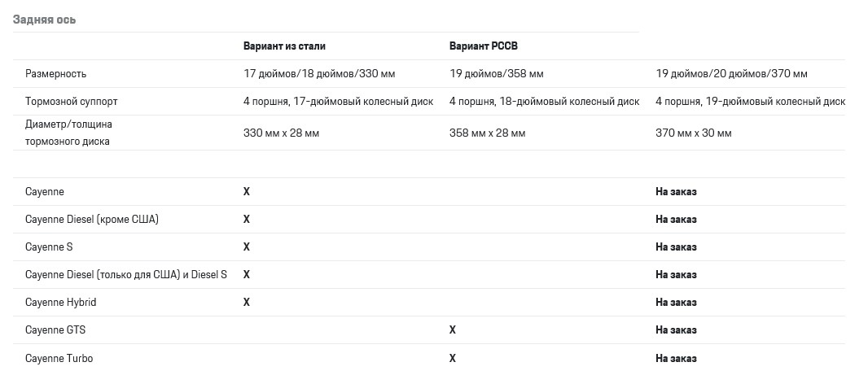Viewport: 868px width, 384px height.
Task: Click "На заказ" in the Cayenne Turbo row
Action: click(x=676, y=358)
